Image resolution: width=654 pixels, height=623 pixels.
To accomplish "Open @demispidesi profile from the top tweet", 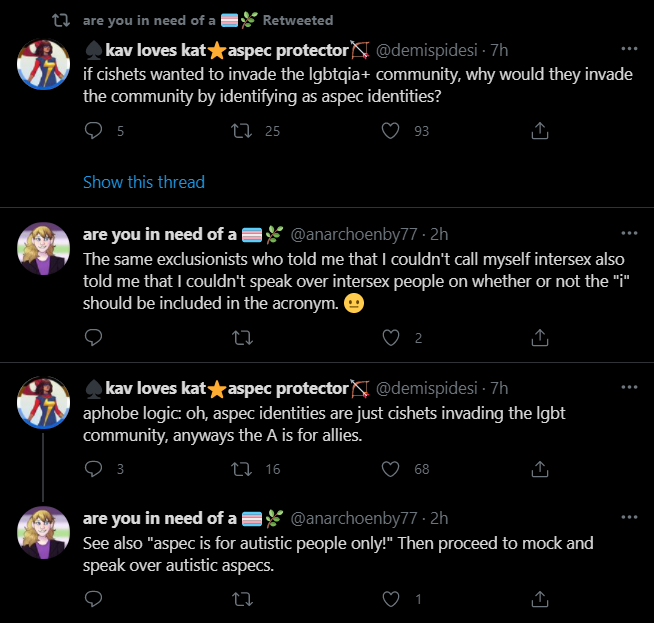I will coord(426,50).
